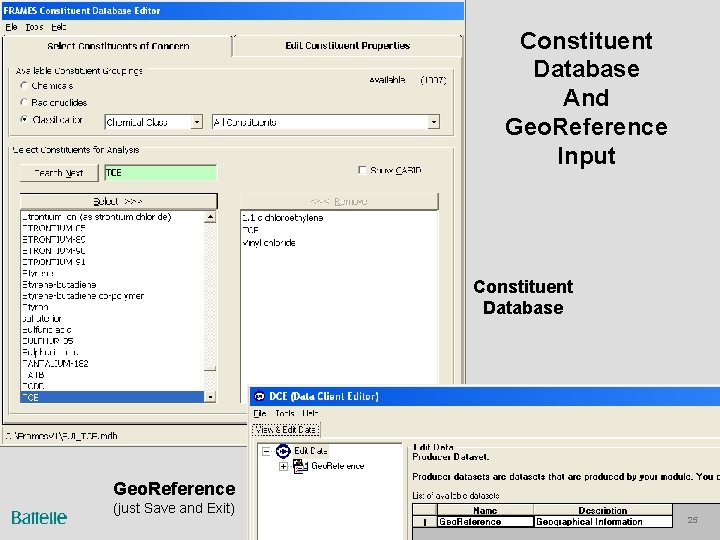The width and height of the screenshot is (720, 540).
Task: Expand the GeoReference tree node
Action: tap(283, 467)
